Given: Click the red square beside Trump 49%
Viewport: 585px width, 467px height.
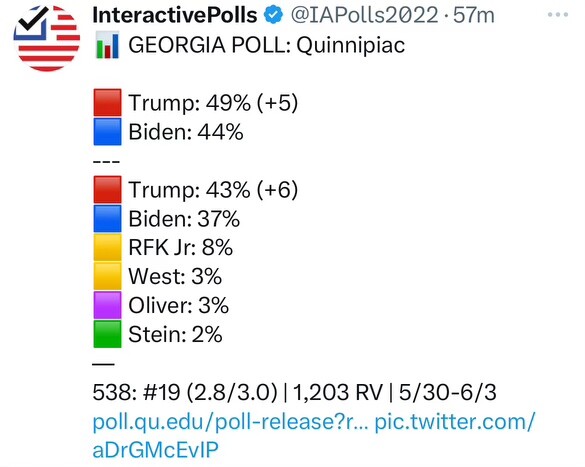Looking at the screenshot, I should pos(107,103).
